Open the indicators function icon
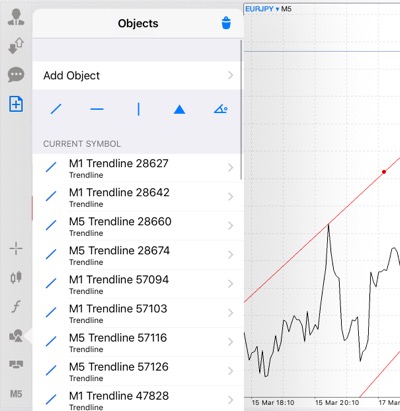400x411 pixels. coord(16,306)
